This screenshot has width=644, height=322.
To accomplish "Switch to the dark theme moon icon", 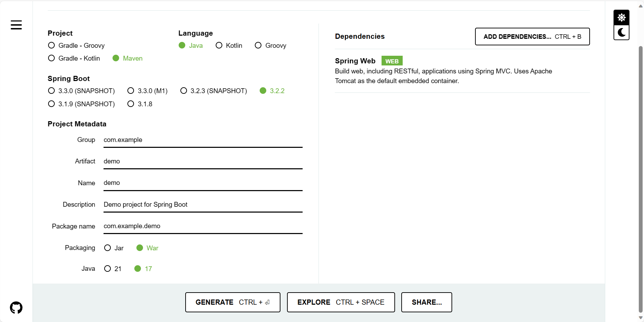I will 621,33.
